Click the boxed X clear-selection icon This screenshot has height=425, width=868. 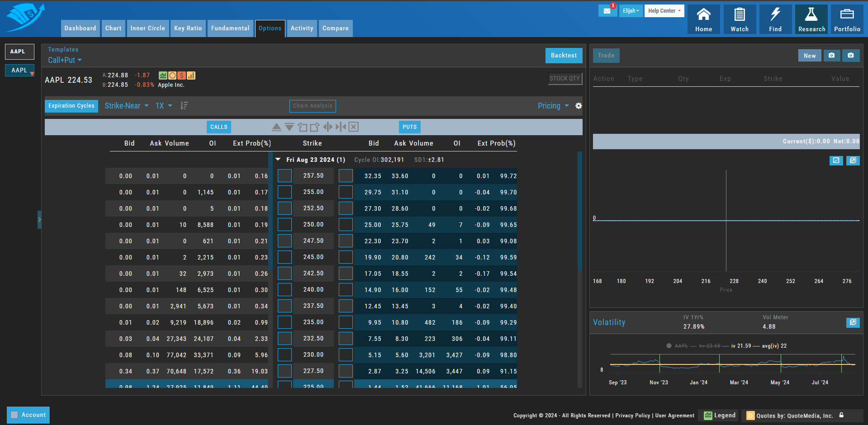point(354,127)
